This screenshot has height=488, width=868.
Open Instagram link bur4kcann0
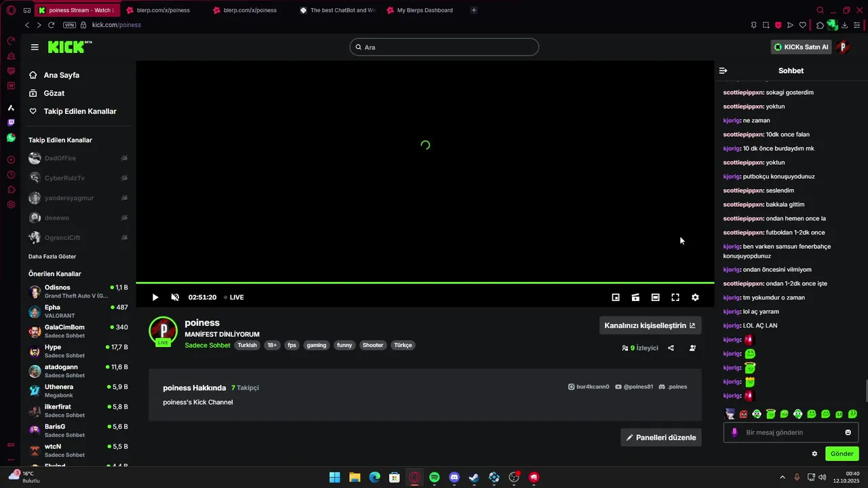pyautogui.click(x=589, y=387)
